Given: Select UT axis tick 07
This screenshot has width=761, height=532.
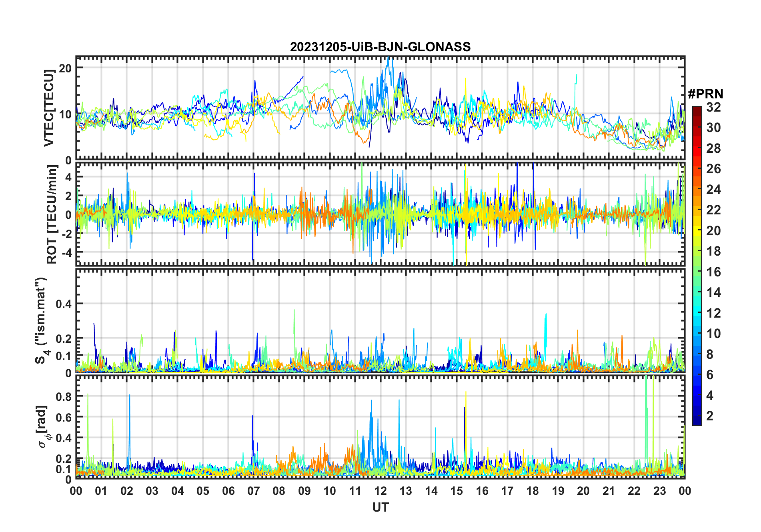Looking at the screenshot, I should pos(254,491).
